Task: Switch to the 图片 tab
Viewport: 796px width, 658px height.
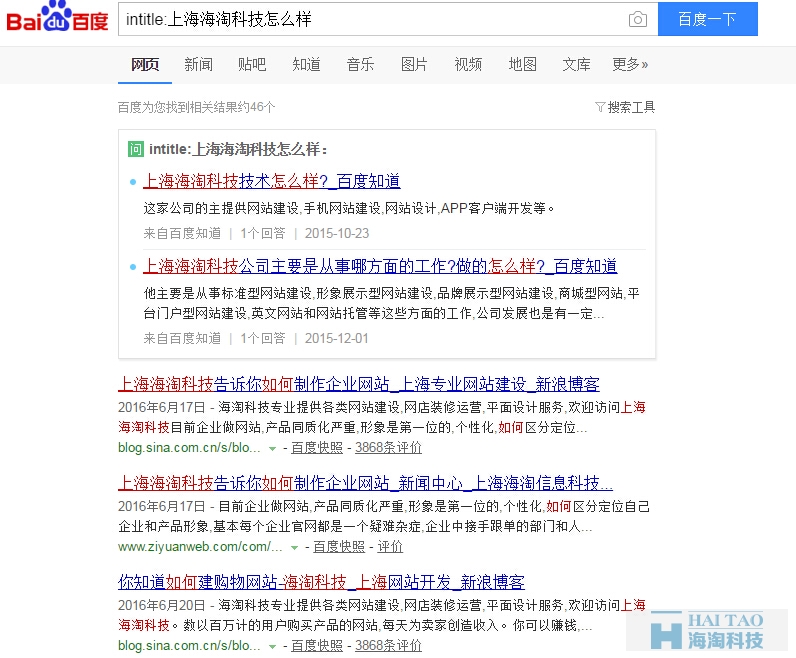Action: [414, 64]
